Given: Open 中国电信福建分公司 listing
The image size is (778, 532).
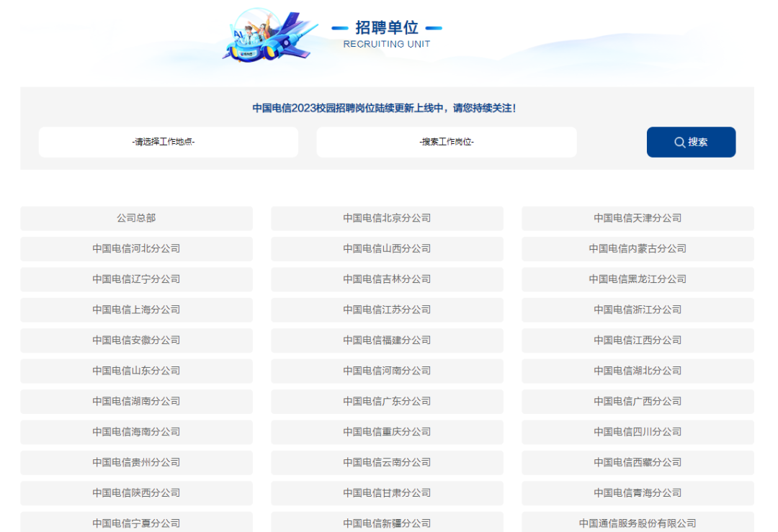Looking at the screenshot, I should (x=387, y=340).
